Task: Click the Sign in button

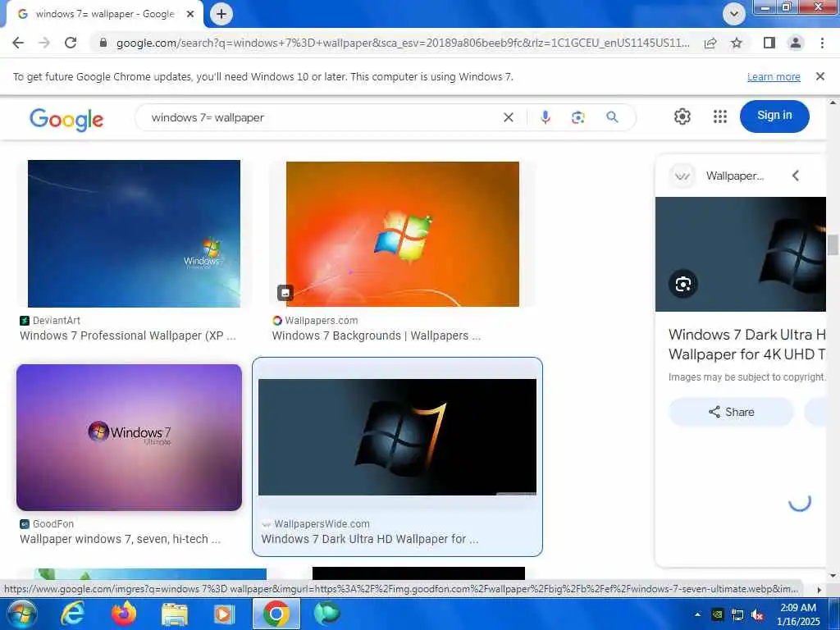Action: tap(774, 116)
